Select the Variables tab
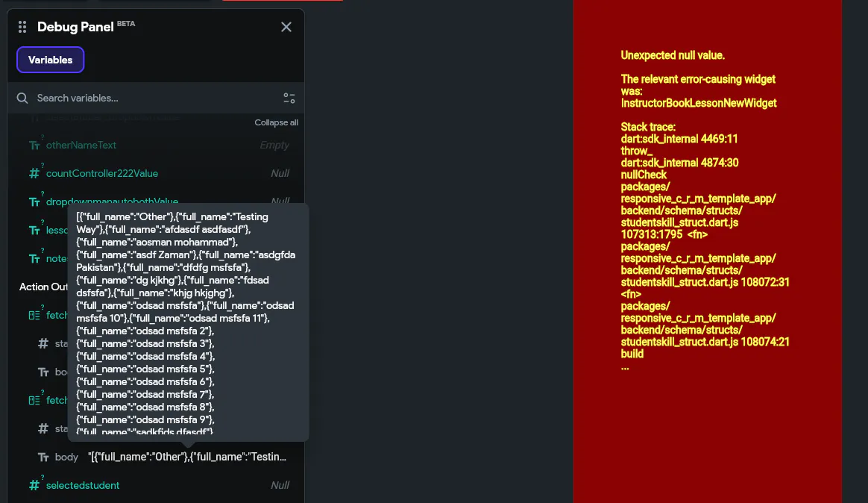The width and height of the screenshot is (868, 503). coord(51,60)
